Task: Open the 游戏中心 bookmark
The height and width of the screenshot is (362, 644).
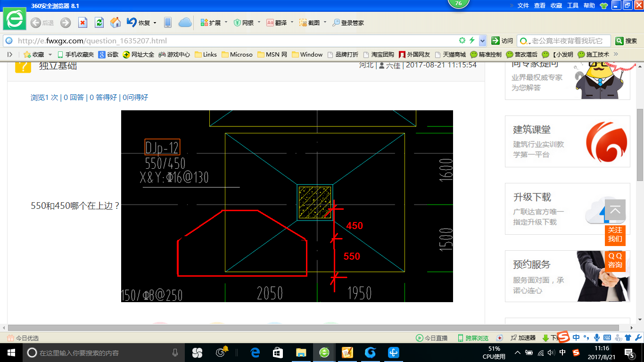Action: point(174,54)
